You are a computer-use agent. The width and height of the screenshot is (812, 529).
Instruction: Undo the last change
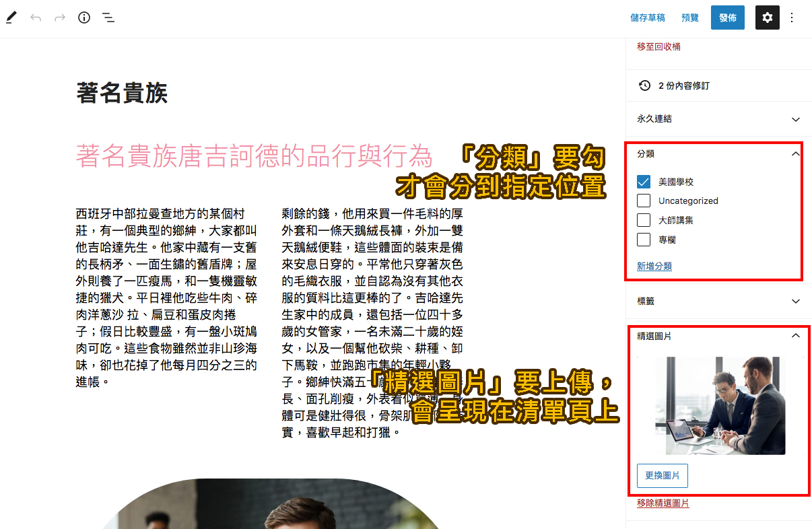(x=35, y=17)
